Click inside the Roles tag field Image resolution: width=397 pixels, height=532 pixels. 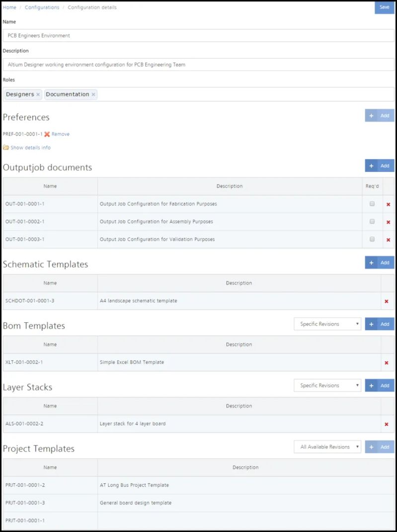[x=198, y=94]
